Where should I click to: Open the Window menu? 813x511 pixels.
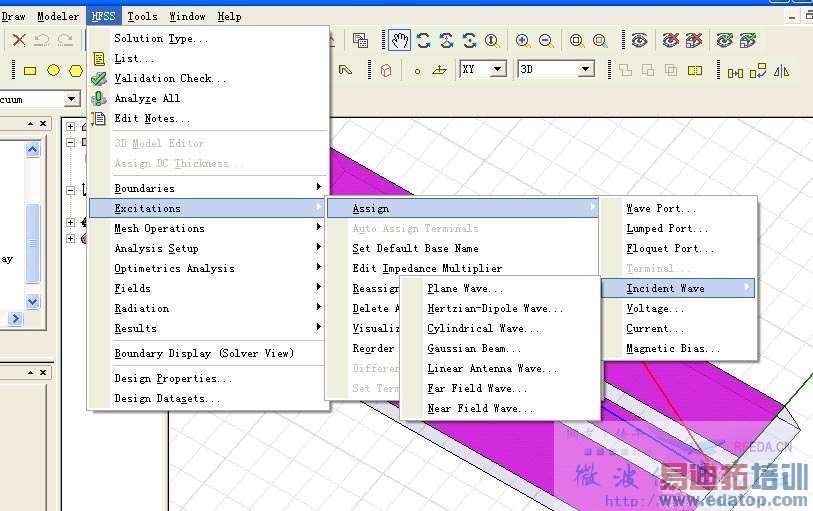[187, 16]
